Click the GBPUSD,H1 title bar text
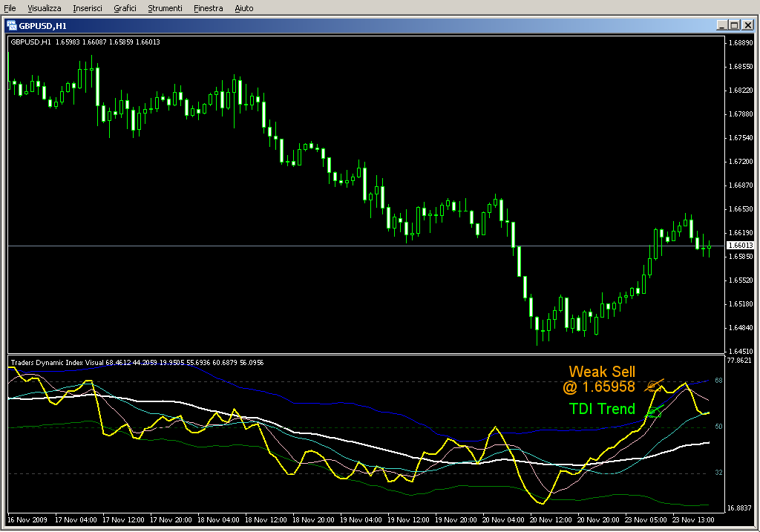Screen dimensions: 760x532 (x=42, y=26)
